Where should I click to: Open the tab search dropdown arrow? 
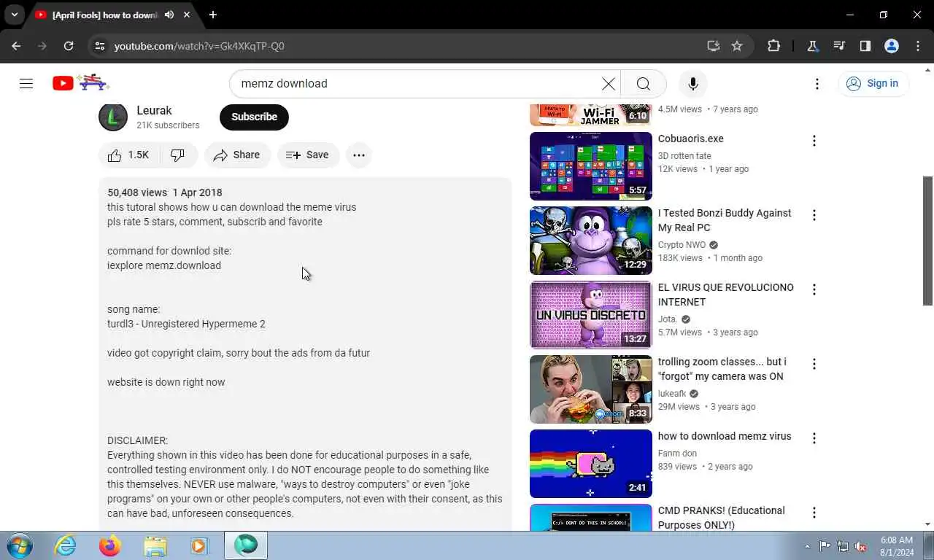click(x=14, y=15)
